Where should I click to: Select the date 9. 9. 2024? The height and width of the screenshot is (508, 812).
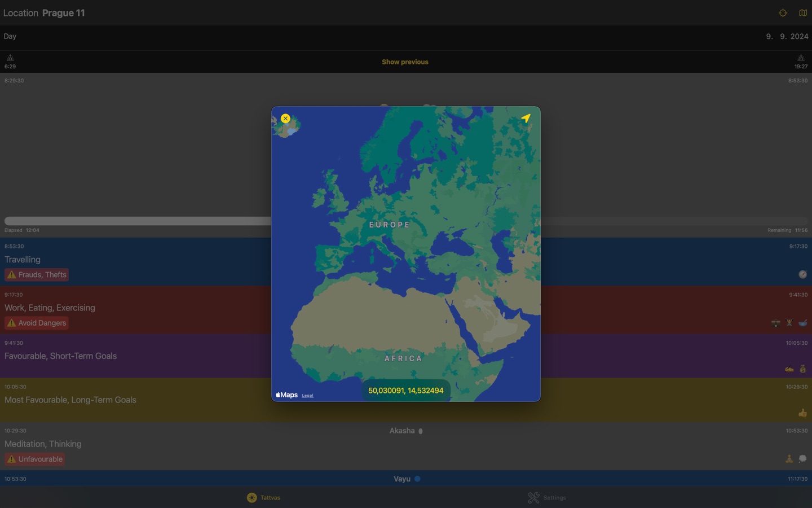[x=787, y=36]
